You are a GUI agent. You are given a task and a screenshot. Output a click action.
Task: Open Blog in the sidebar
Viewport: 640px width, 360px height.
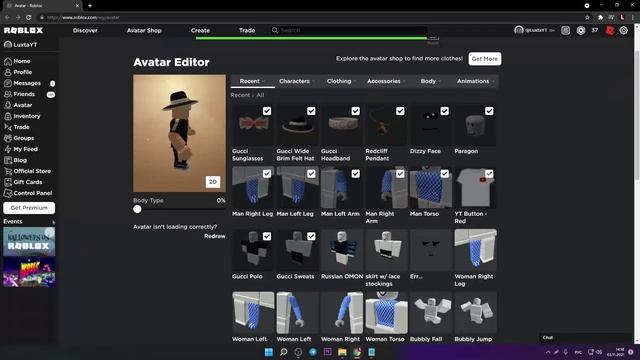[16, 160]
